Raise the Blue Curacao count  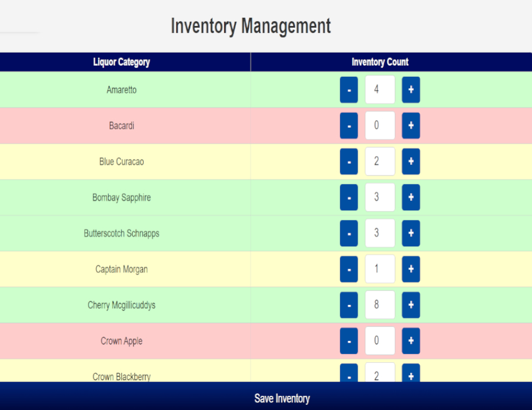click(x=411, y=162)
